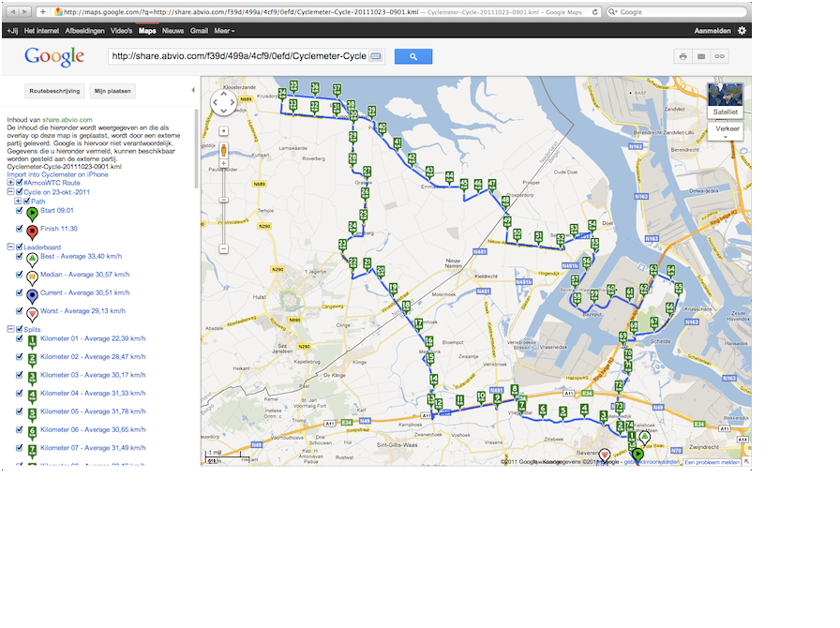Pick the Street View pegman icon
This screenshot has height=628, width=840.
point(224,151)
